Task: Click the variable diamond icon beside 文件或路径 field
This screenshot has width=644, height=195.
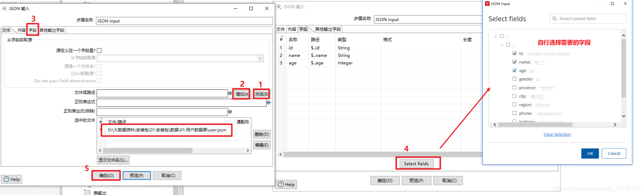Action: tap(230, 93)
